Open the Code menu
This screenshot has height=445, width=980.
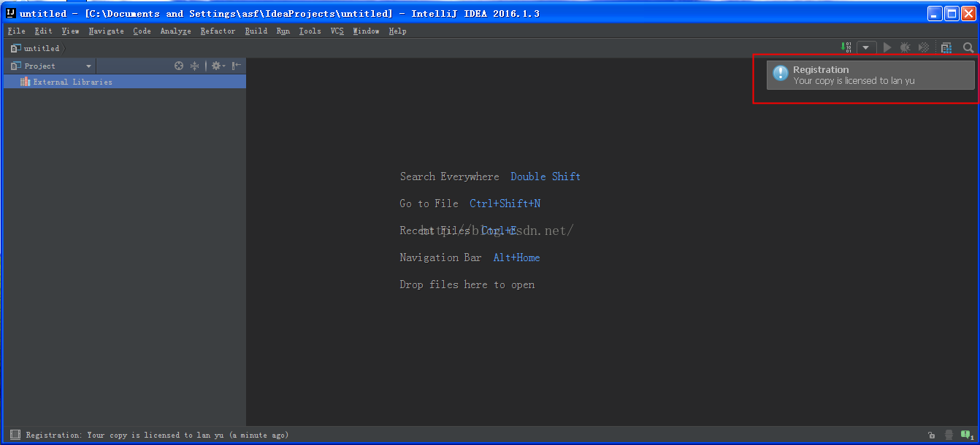tap(142, 31)
